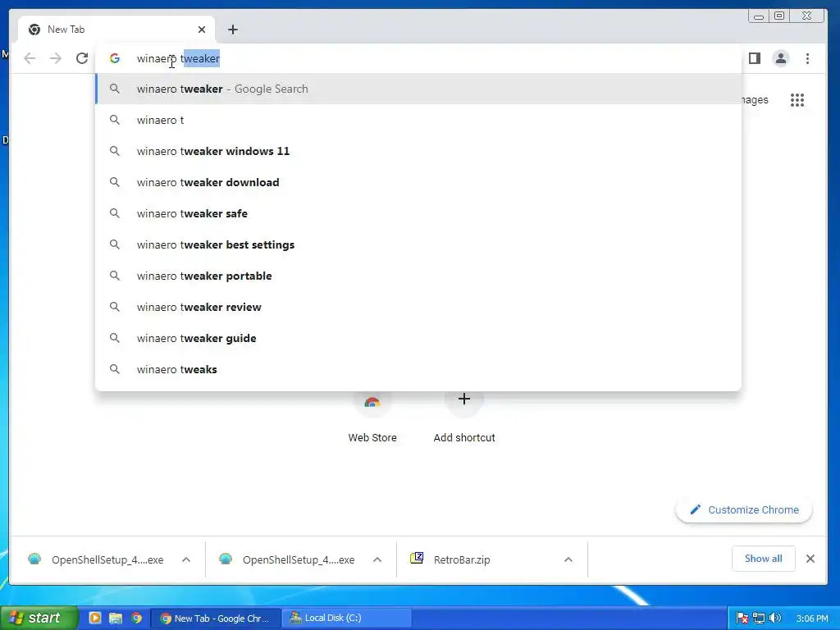Click the Google icon in address bar
The height and width of the screenshot is (630, 840).
(x=115, y=58)
